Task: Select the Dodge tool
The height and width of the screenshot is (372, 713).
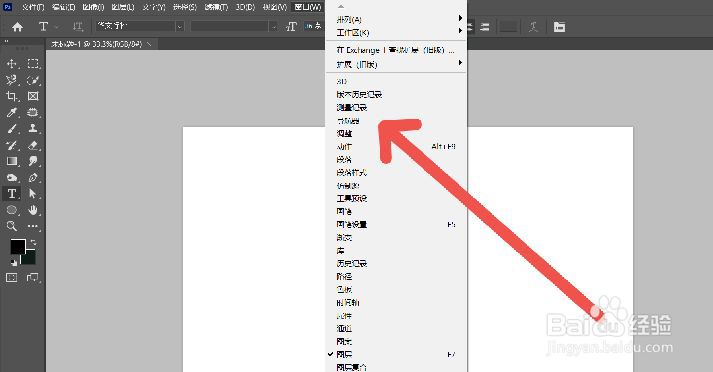Action: click(11, 177)
